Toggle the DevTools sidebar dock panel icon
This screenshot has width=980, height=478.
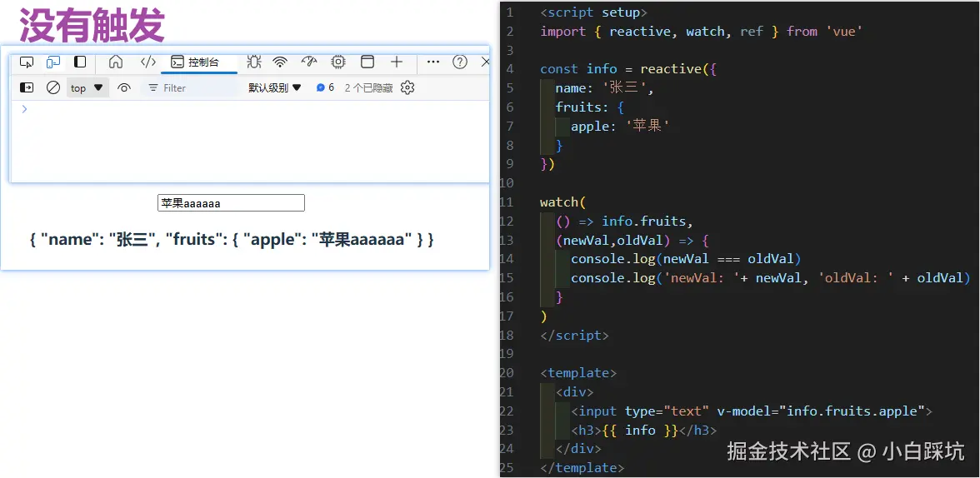coord(80,62)
